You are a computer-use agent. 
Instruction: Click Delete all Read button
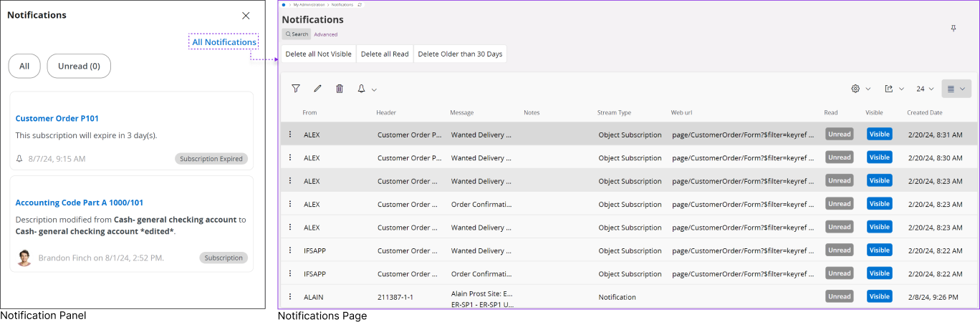pos(385,54)
